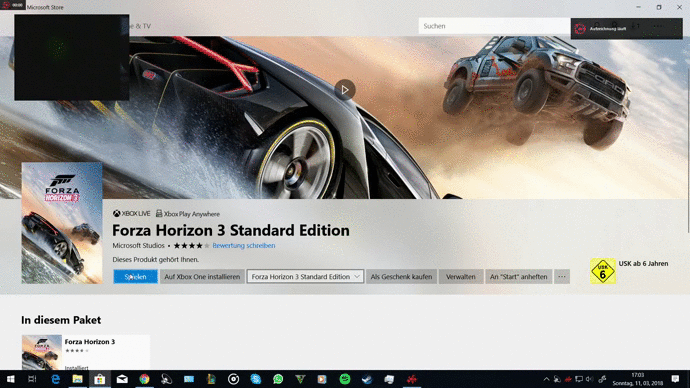Play the Forza Horizon 3 trailer

pyautogui.click(x=345, y=90)
